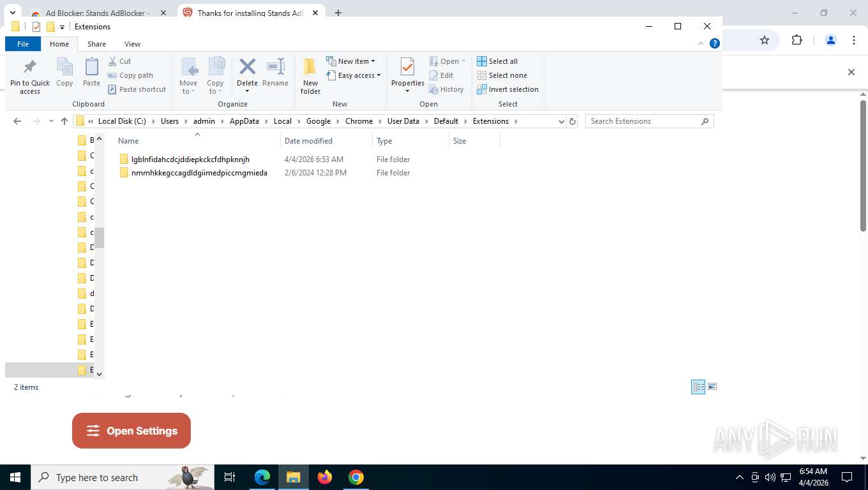Click the AppData breadcrumb segment
This screenshot has width=868, height=490.
pos(244,121)
